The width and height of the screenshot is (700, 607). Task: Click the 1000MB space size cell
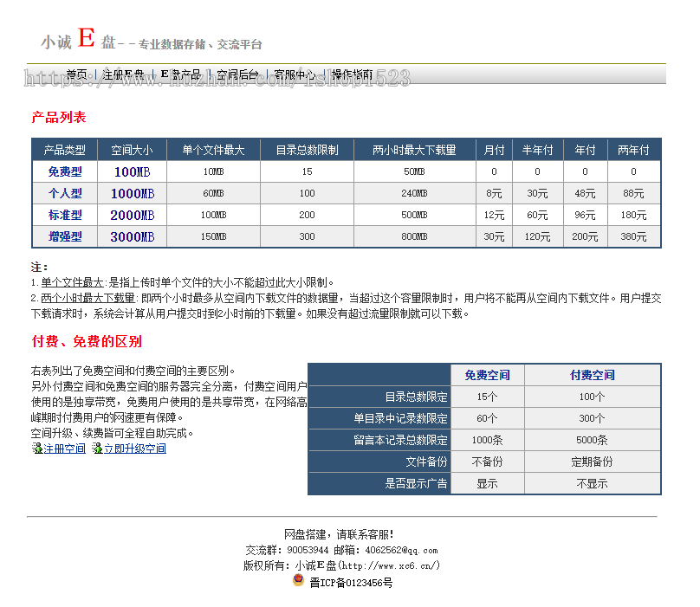point(133,193)
